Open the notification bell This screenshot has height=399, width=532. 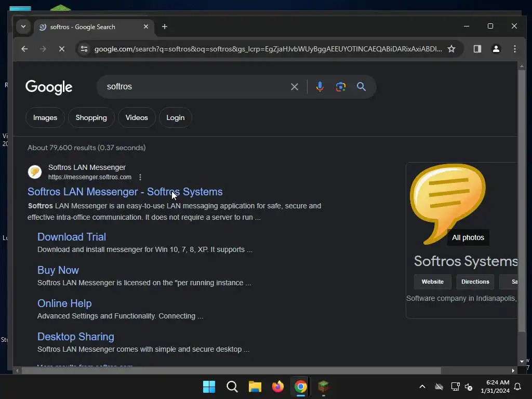tap(518, 387)
